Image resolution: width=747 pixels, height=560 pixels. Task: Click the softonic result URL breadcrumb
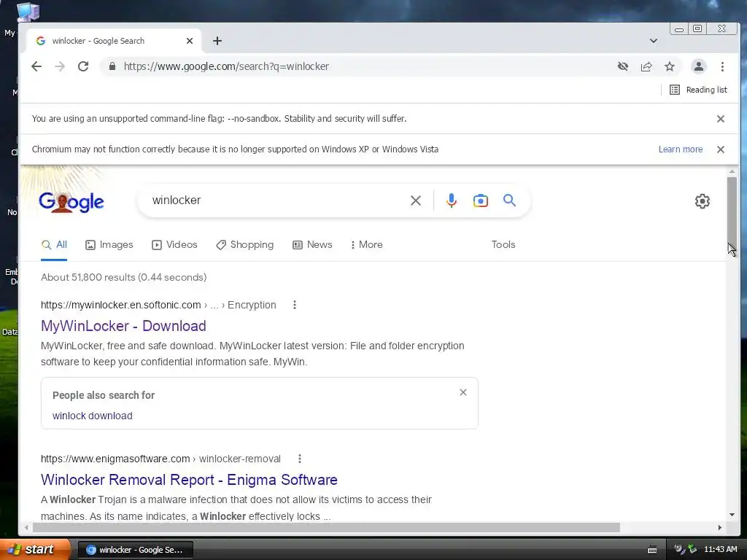tap(158, 306)
